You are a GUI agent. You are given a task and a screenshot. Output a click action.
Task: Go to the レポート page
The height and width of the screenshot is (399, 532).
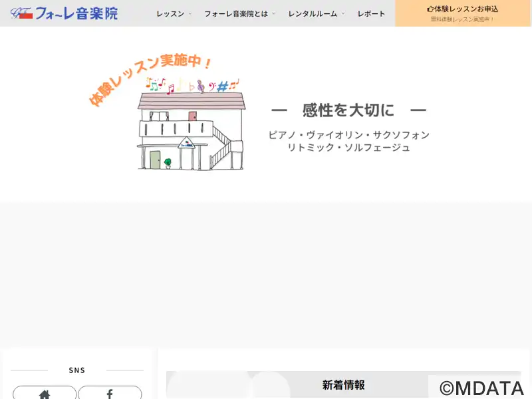[x=371, y=13]
